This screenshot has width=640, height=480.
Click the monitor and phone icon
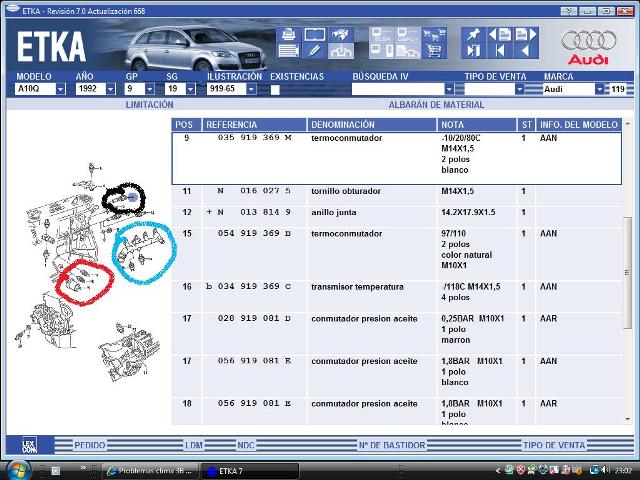click(382, 51)
